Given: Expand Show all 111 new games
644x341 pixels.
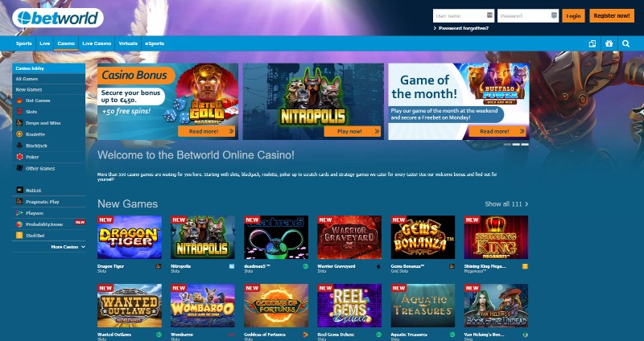Looking at the screenshot, I should click(506, 204).
